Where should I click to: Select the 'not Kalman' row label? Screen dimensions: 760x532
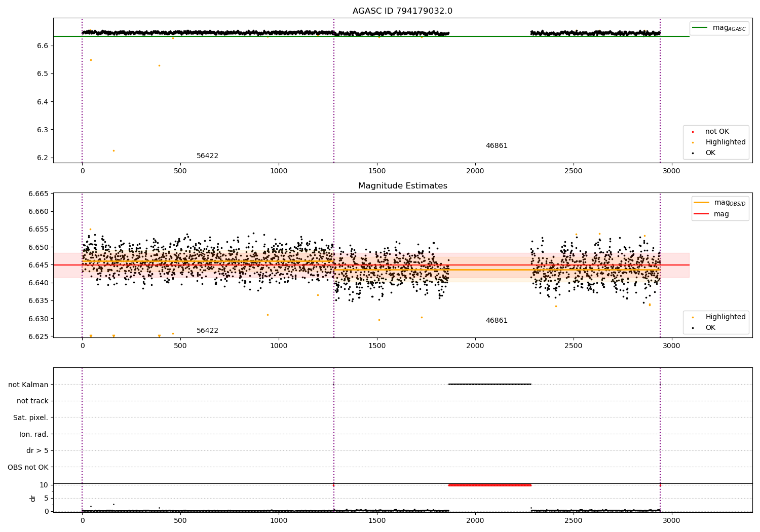coord(28,385)
